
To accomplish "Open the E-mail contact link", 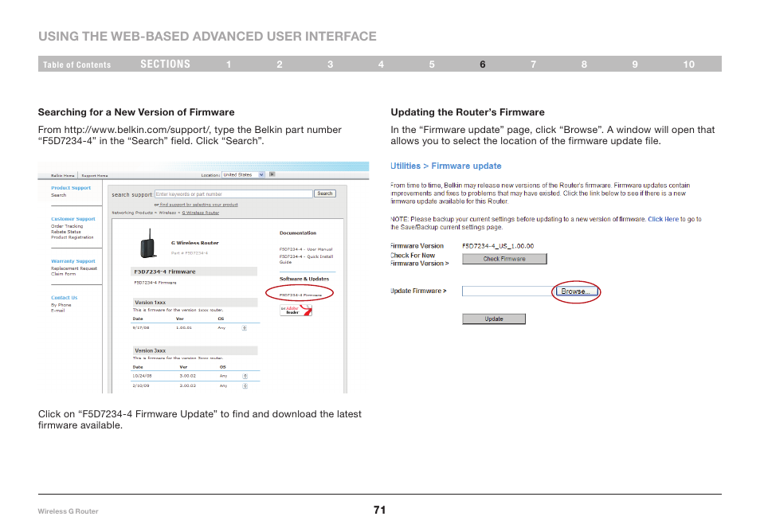I will 57,310.
